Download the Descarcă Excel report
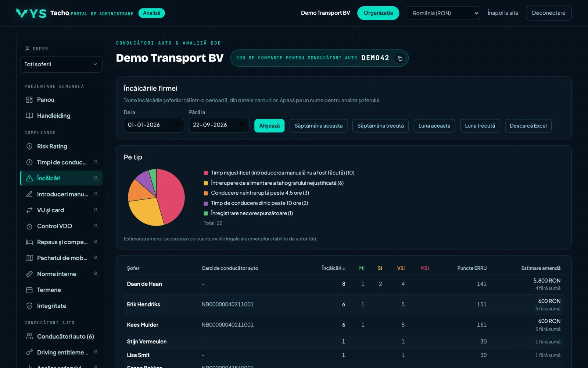Viewport: 588px width, 368px height. (528, 126)
